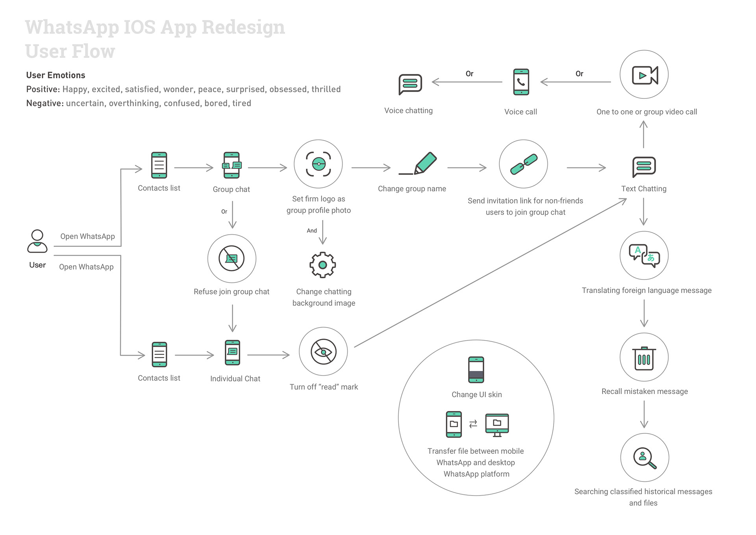Click the "Change UI skin" label
Viewport: 756px width, 535px height.
[476, 394]
